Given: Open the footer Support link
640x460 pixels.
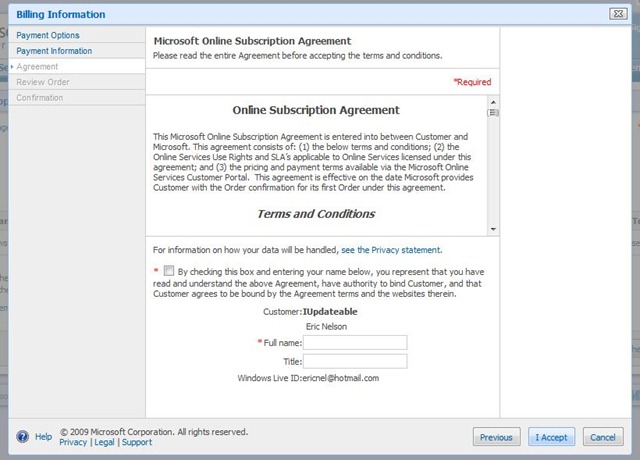Looking at the screenshot, I should point(137,442).
